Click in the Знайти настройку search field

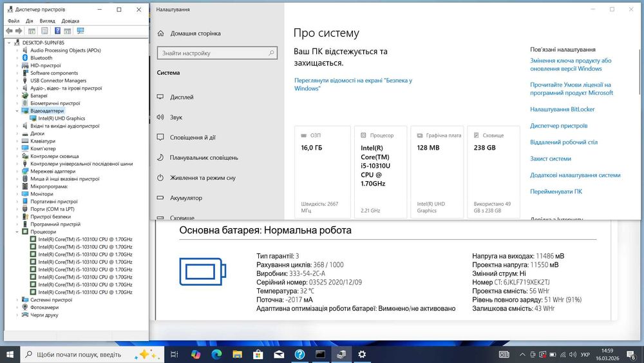coord(217,53)
